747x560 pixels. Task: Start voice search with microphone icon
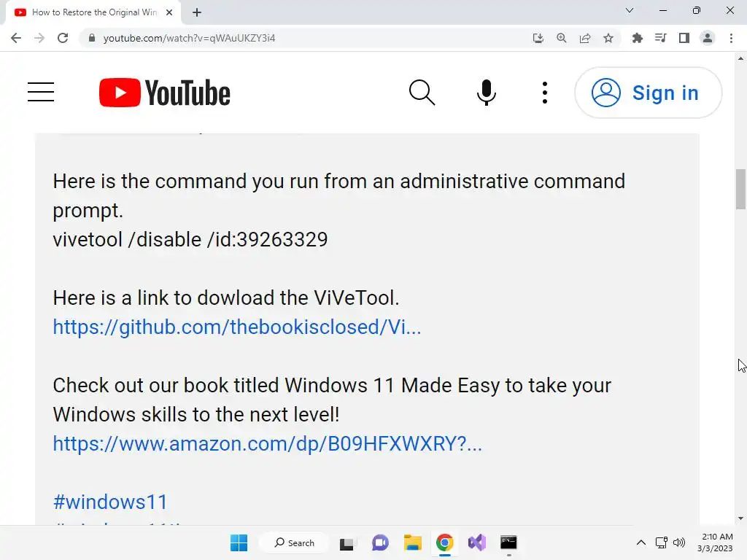[486, 93]
